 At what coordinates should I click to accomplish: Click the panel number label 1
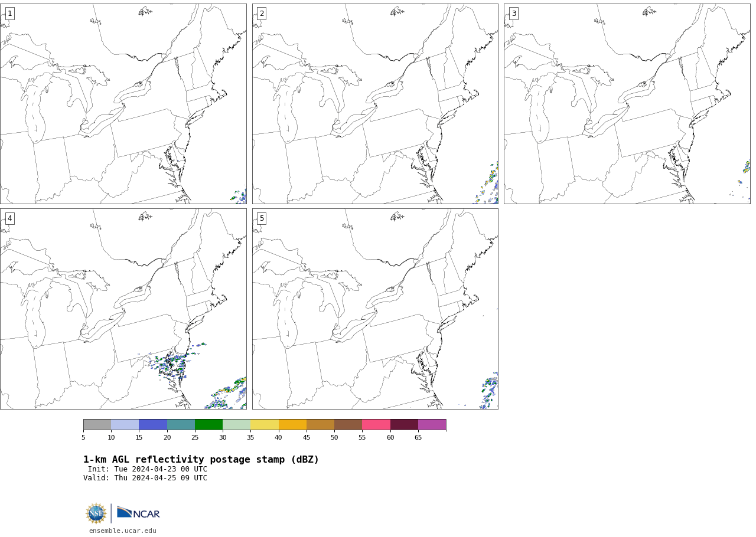click(x=9, y=14)
